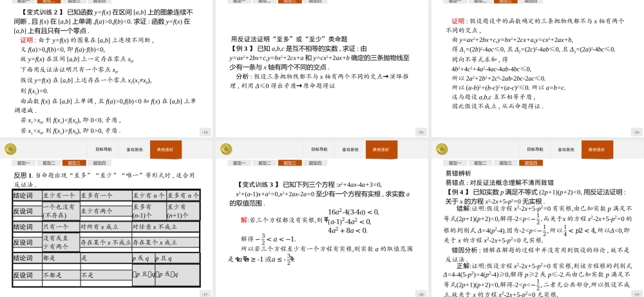The height and width of the screenshot is (297, 644).
Task: Click the 分析 label on slide 15
Action: (242, 77)
